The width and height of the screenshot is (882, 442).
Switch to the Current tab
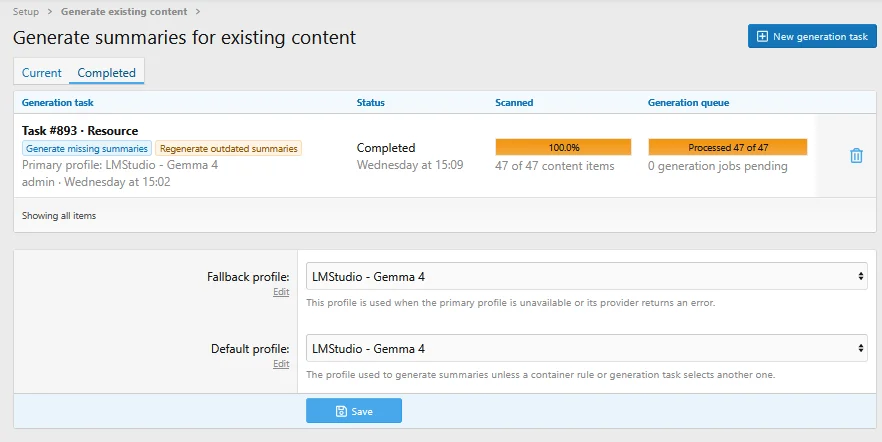pyautogui.click(x=42, y=73)
